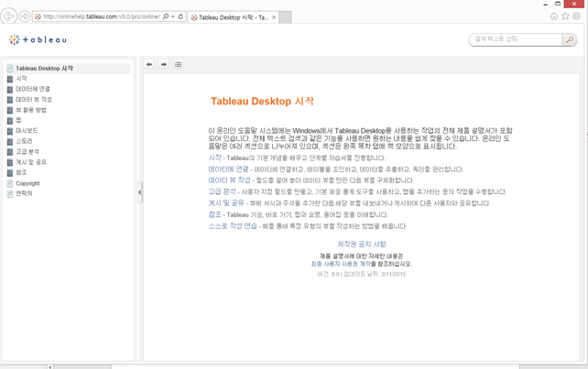Click the orange Tableau Desktop 시작 heading

(x=262, y=102)
